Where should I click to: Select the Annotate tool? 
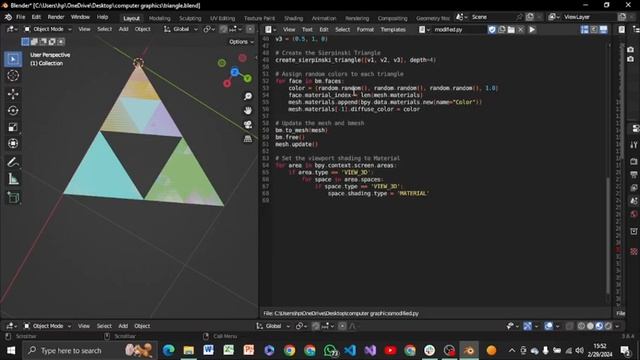click(x=13, y=162)
